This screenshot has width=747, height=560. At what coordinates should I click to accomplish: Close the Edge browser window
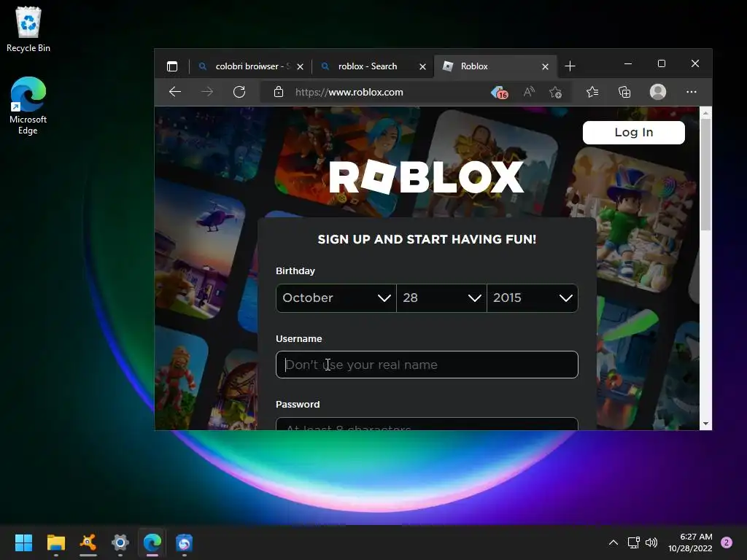coord(695,63)
